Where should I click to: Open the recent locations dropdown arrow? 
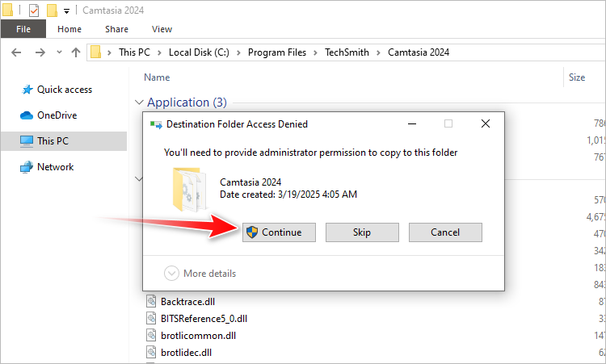point(59,52)
